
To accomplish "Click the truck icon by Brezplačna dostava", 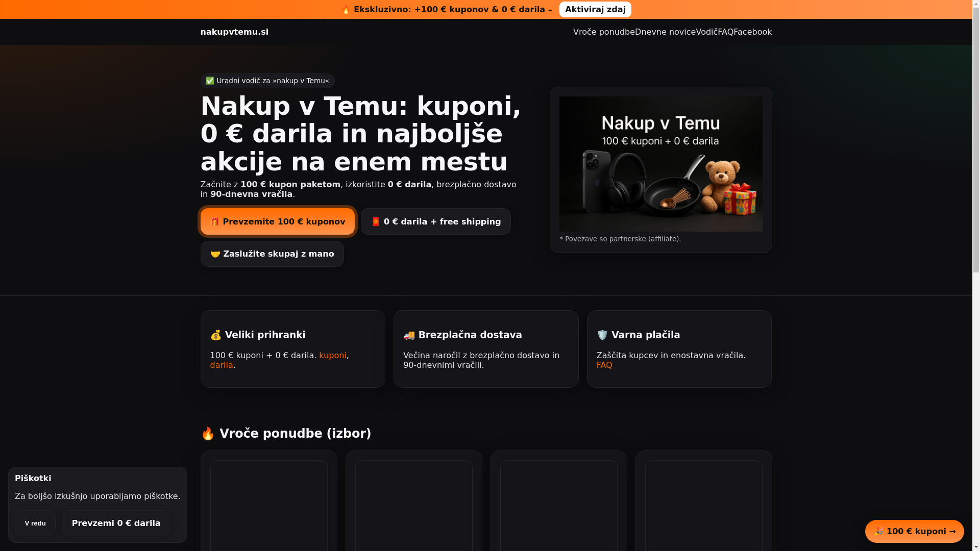I will [409, 335].
